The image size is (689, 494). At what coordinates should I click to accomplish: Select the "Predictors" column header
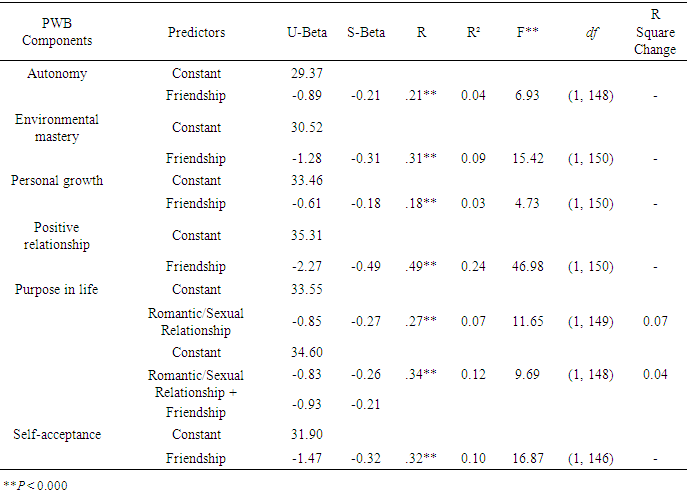point(196,32)
